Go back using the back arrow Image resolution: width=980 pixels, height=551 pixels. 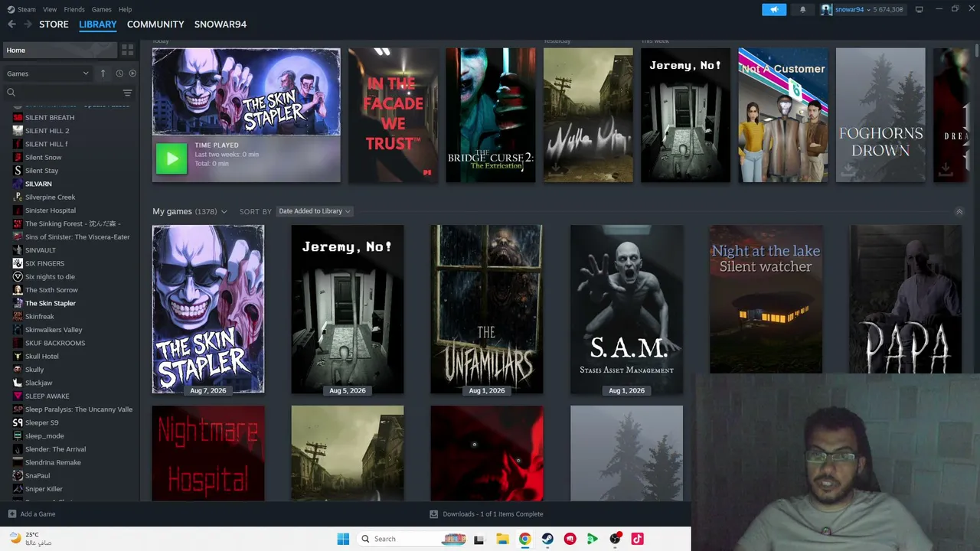pyautogui.click(x=11, y=24)
